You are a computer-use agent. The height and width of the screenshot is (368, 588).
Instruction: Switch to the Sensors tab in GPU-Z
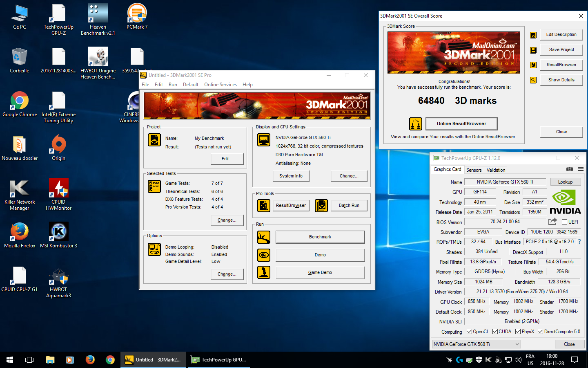point(474,170)
